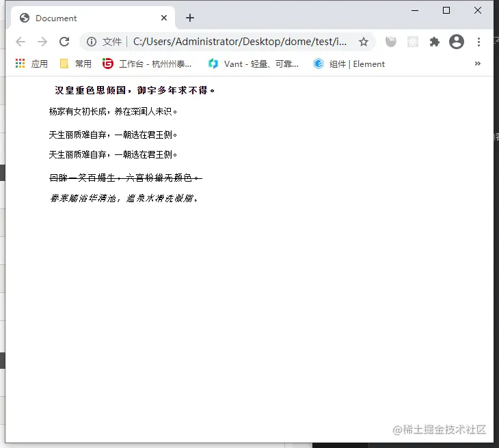Image resolution: width=499 pixels, height=448 pixels.
Task: Open the 常用 bookmarks folder
Action: (x=76, y=64)
